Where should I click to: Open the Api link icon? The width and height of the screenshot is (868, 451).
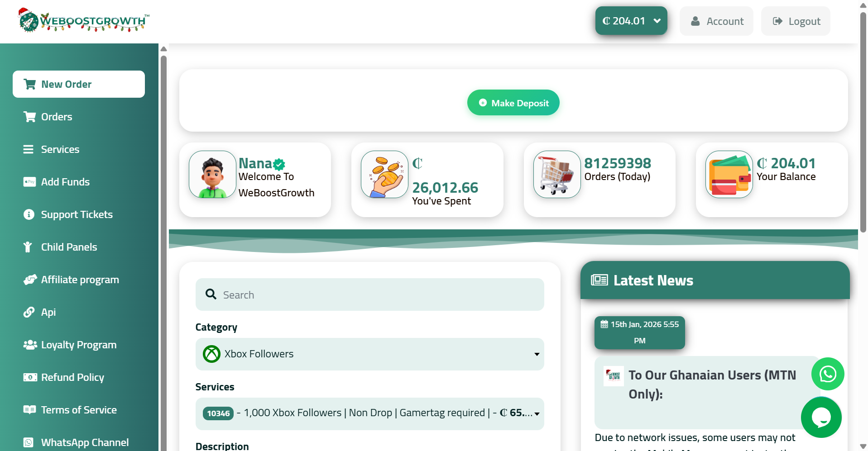pos(29,312)
